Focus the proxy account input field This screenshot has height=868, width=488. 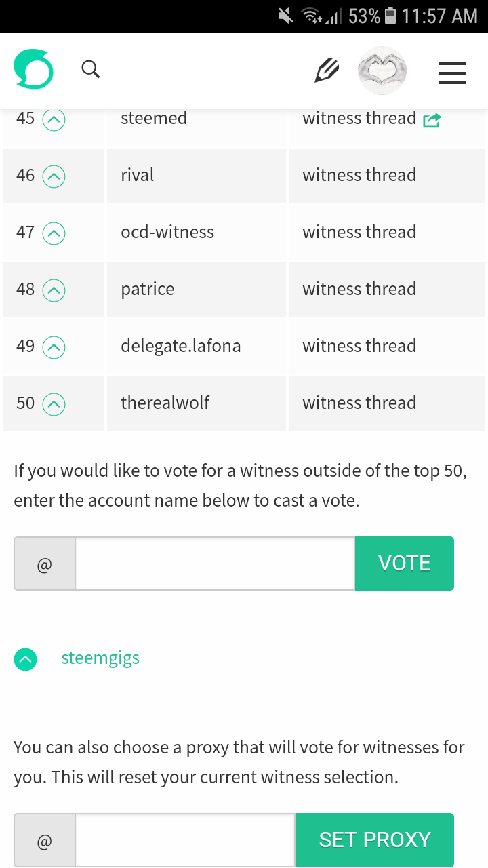coord(185,840)
